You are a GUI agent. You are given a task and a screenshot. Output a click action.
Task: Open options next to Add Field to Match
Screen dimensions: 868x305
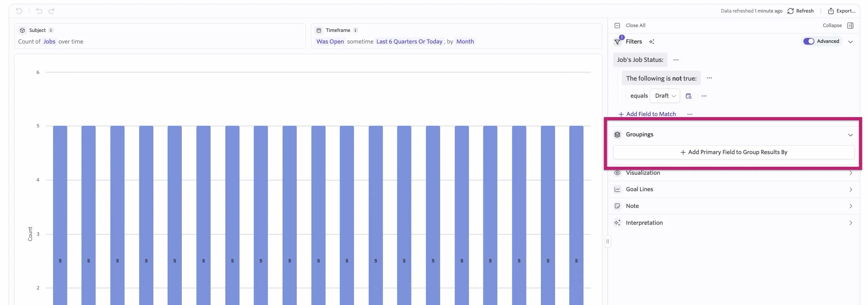[690, 114]
